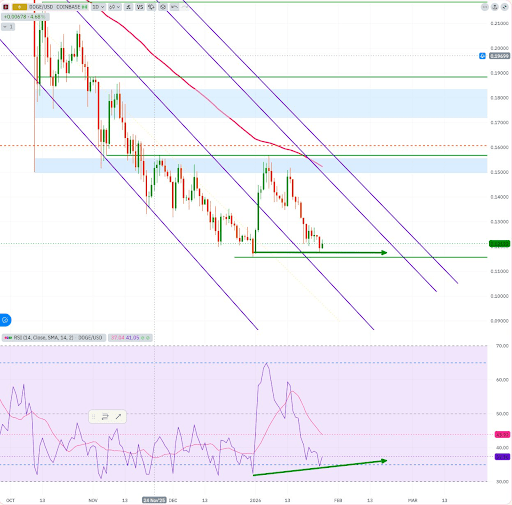Click the line style icon in the floating toolbar
The image size is (512, 505).
click(105, 417)
